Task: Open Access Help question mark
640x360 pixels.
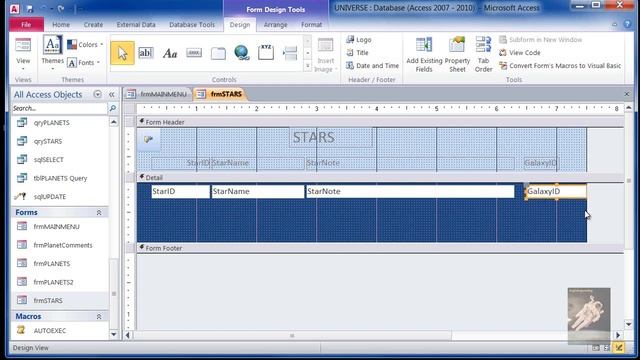Action: click(628, 24)
